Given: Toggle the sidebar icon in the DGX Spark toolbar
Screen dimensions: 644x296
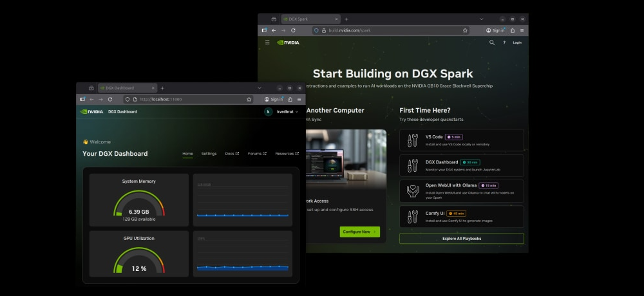Looking at the screenshot, I should coord(265,30).
